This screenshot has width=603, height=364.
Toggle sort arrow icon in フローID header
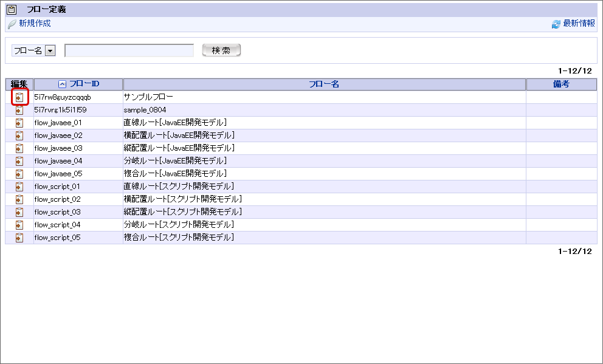point(62,84)
